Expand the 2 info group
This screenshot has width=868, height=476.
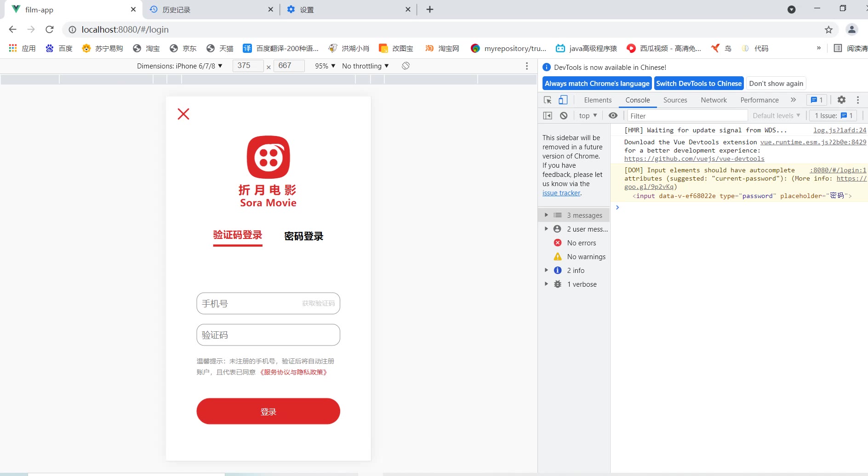point(574,270)
